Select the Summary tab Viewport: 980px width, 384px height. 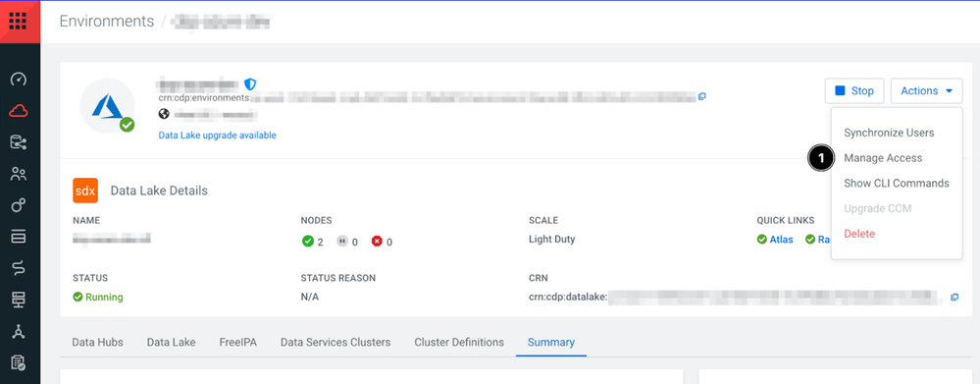click(550, 342)
